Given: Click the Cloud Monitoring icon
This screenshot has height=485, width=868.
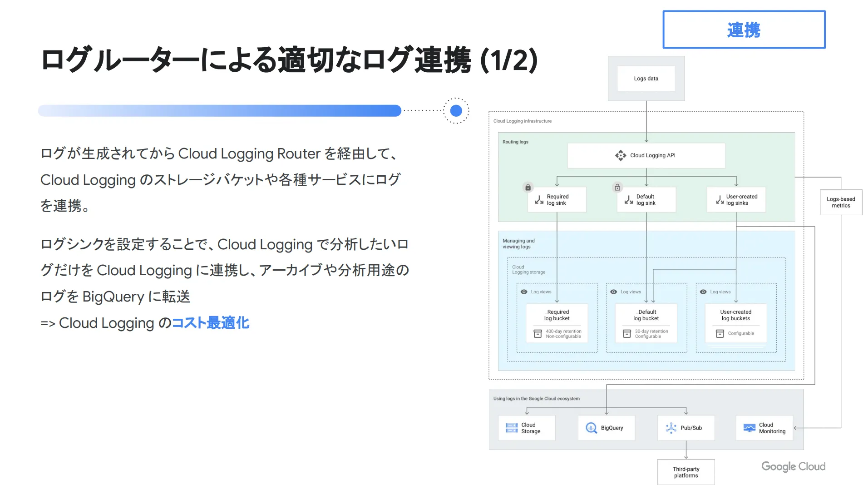Looking at the screenshot, I should click(749, 428).
